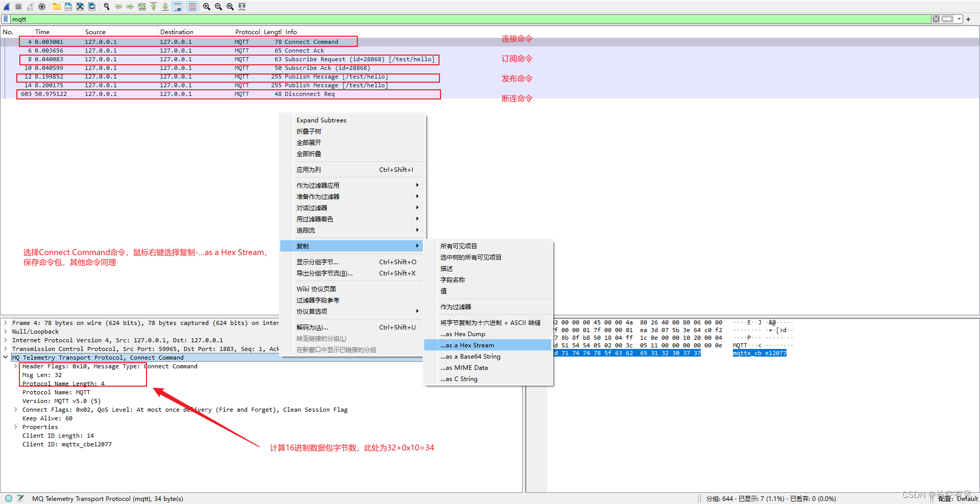Start capturing packets with the shark fin icon

(7, 7)
